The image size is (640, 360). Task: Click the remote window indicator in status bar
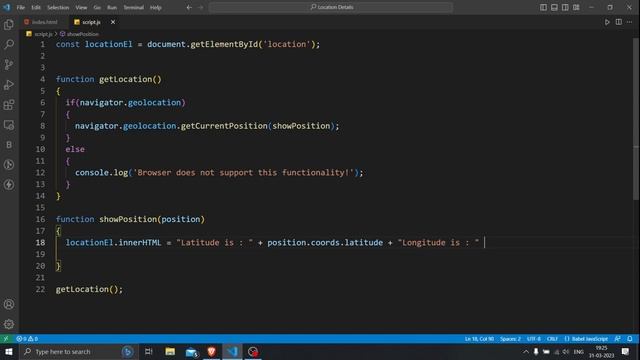point(6,339)
